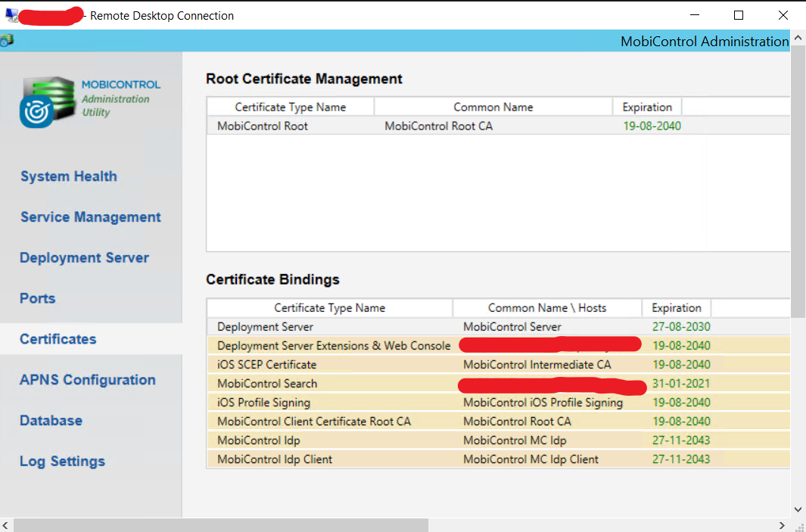
Task: Navigate to the Database section
Action: pos(51,421)
